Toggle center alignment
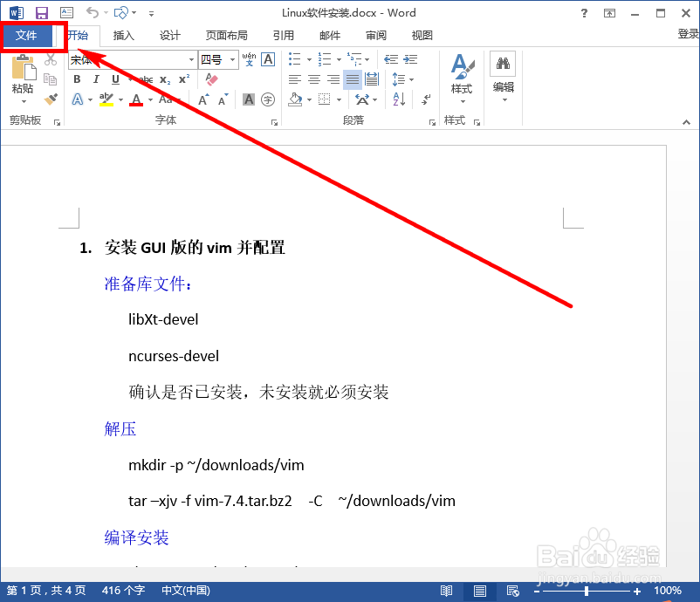The height and width of the screenshot is (602, 700). 313,79
